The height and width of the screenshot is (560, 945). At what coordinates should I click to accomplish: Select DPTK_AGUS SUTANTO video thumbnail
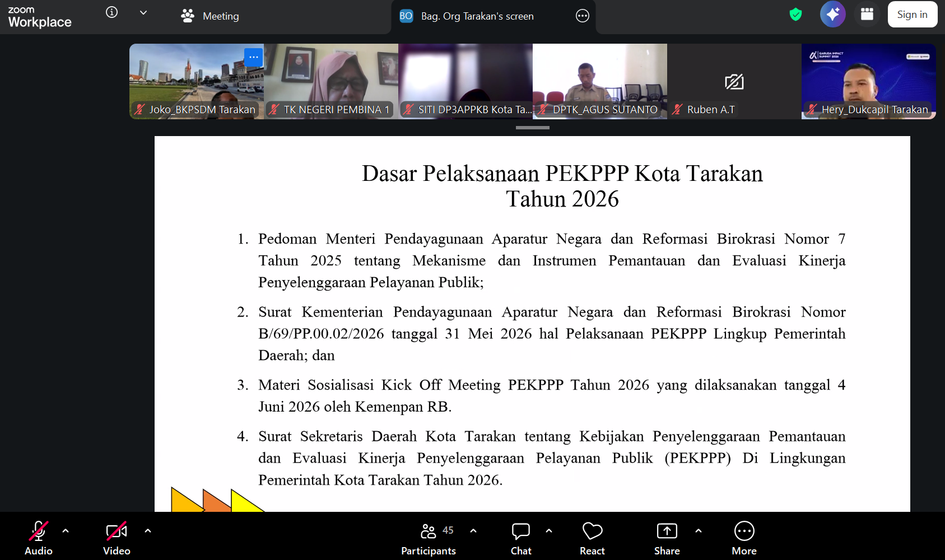[x=600, y=81]
